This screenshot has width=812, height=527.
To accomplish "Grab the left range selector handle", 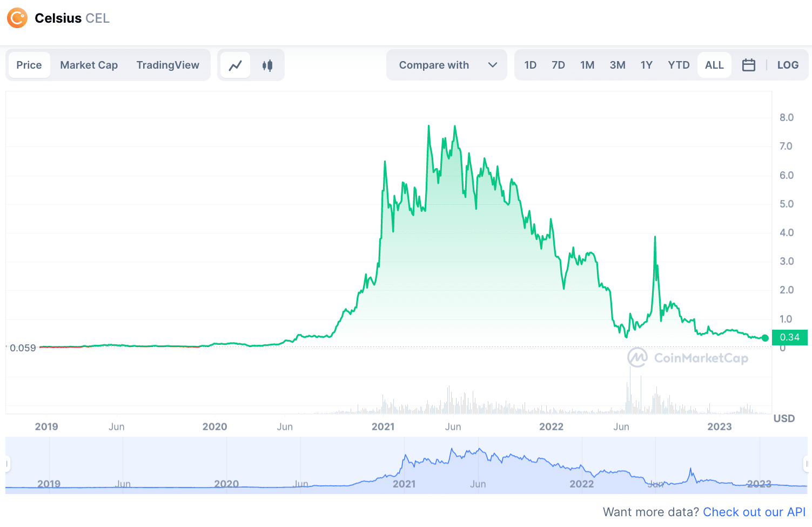I will click(7, 464).
